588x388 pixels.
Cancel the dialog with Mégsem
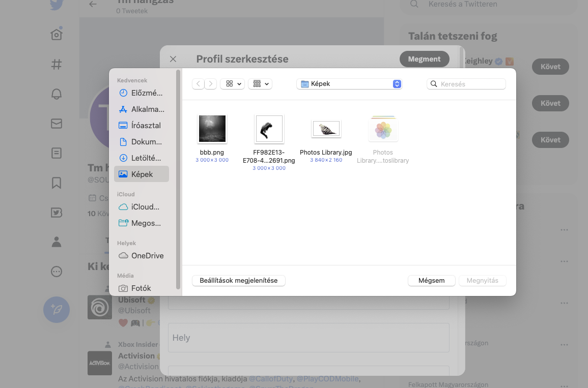432,281
